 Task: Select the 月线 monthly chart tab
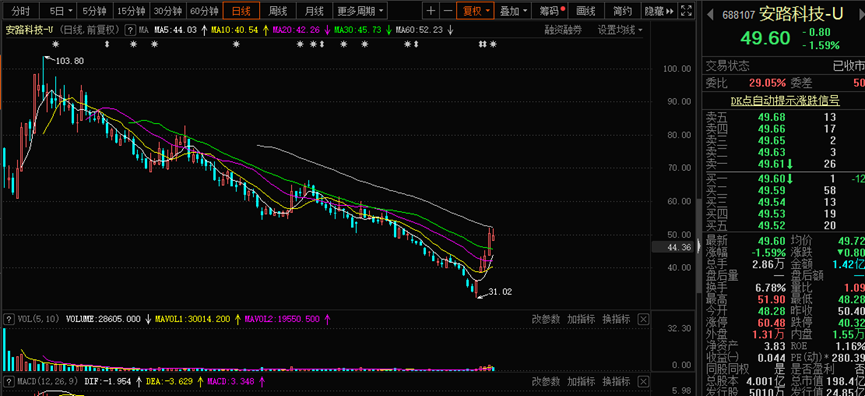tap(314, 10)
